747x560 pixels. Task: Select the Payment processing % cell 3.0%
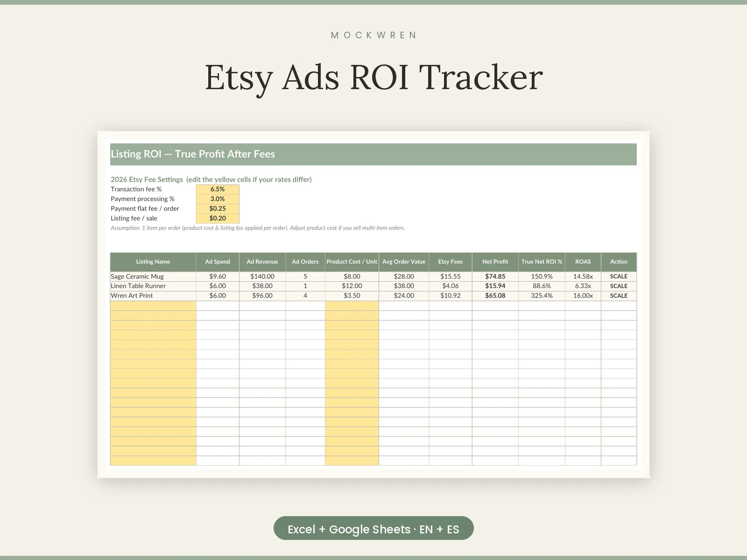218,199
